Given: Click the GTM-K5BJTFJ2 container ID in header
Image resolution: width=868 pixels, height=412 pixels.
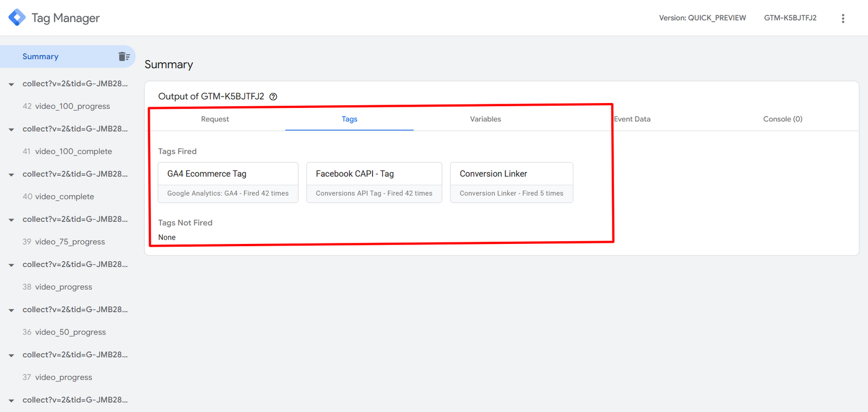Looking at the screenshot, I should [x=790, y=18].
